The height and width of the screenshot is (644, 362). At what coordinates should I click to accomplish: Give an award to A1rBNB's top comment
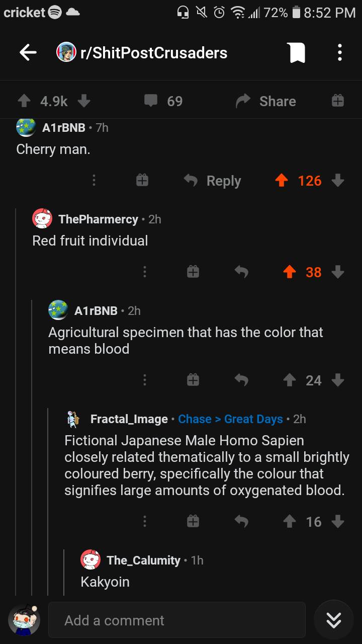(142, 180)
